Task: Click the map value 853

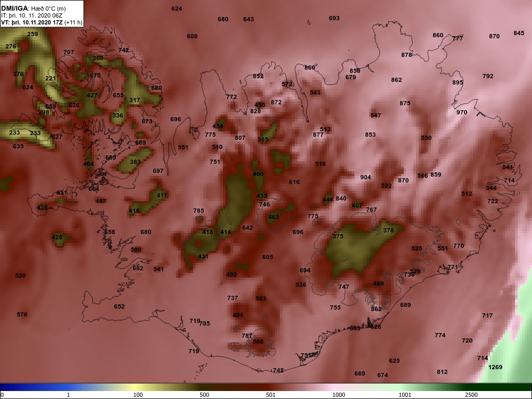Action: 370,135
